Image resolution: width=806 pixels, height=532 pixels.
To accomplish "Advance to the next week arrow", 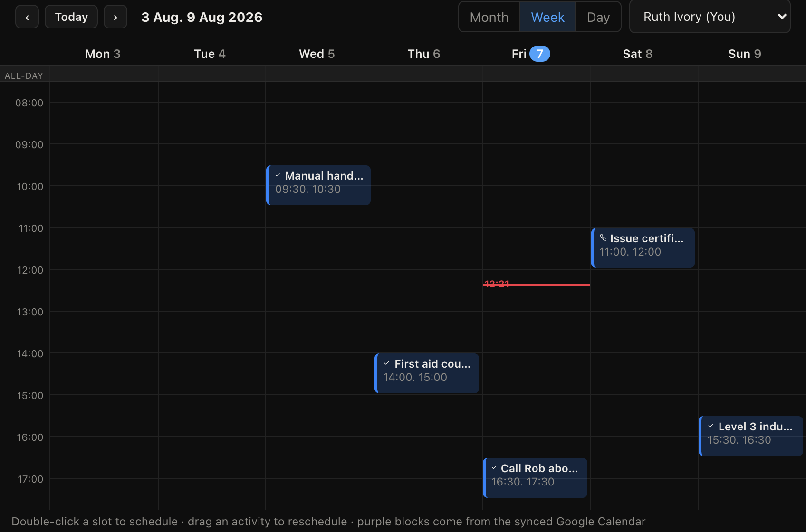I will coord(115,17).
